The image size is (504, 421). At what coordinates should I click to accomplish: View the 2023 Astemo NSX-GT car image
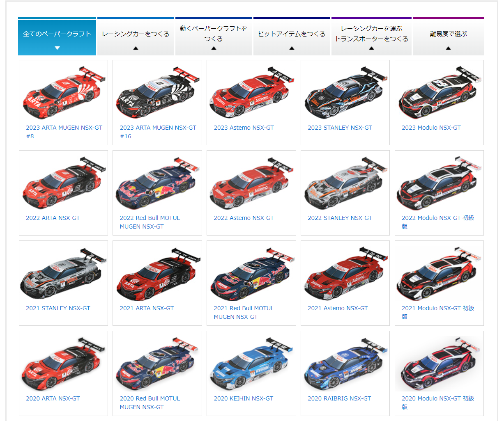pos(251,92)
